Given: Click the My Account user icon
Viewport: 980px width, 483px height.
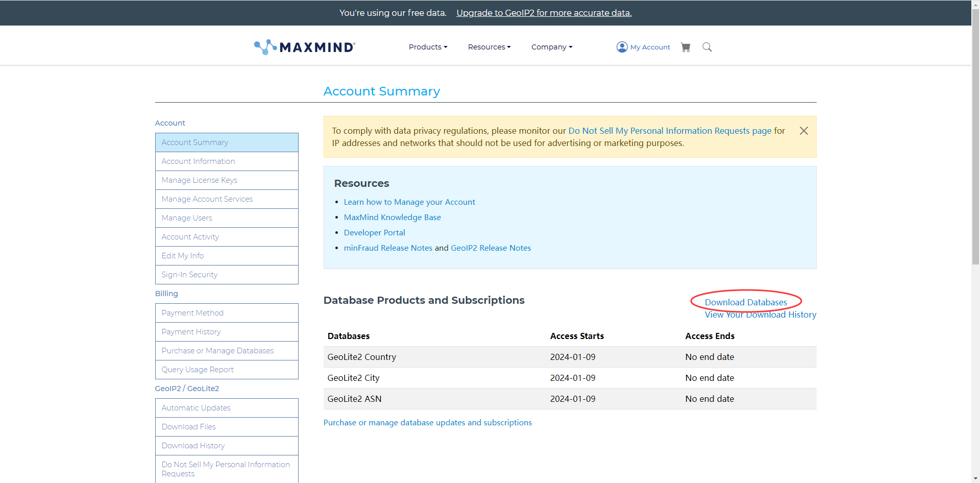Looking at the screenshot, I should (622, 47).
